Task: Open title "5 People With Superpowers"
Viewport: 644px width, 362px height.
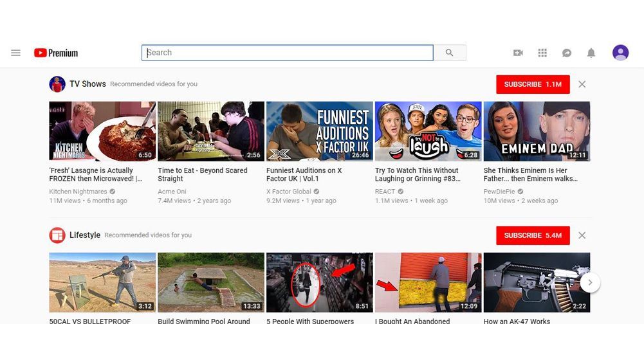Action: coord(310,321)
